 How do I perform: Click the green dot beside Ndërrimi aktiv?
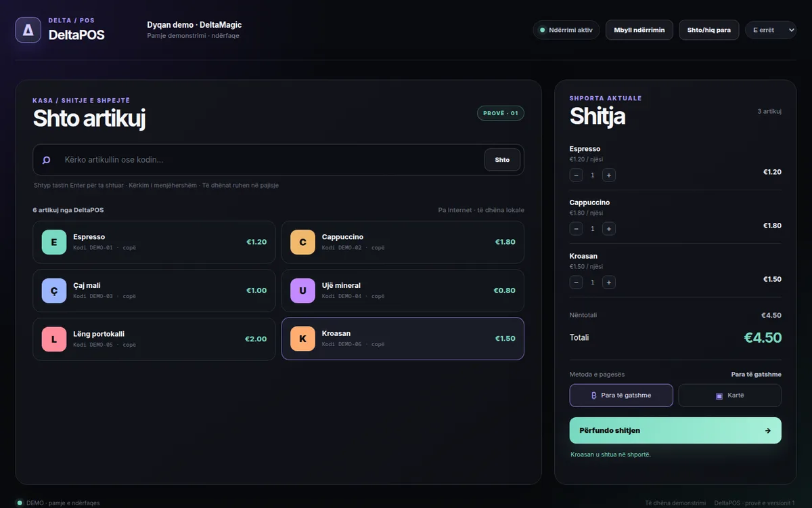point(542,30)
